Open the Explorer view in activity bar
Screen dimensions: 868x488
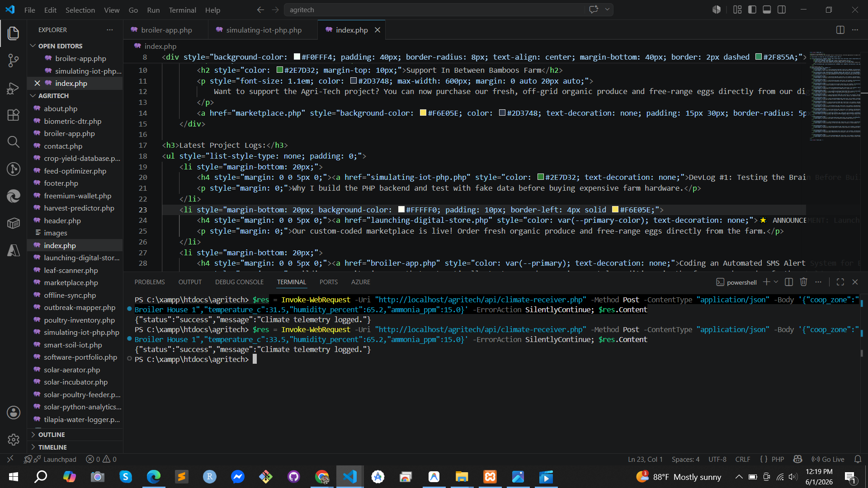click(14, 33)
